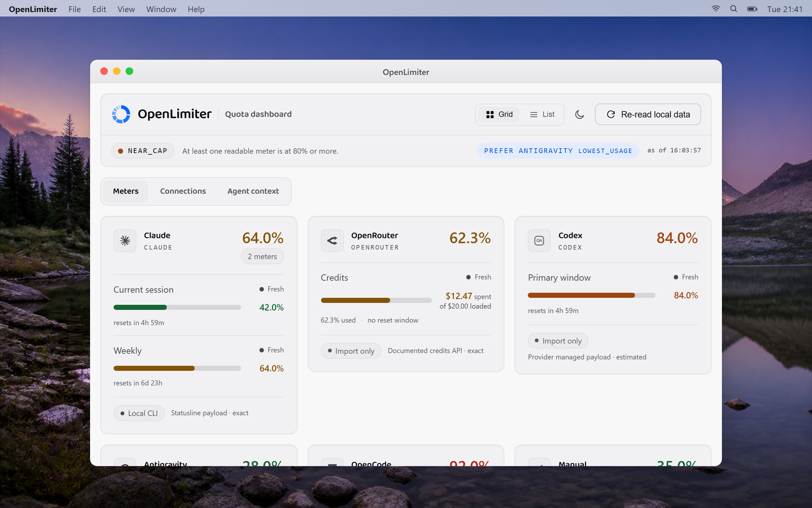Viewport: 812px width, 508px height.
Task: Click Fresh status on Claude Weekly meter
Action: pyautogui.click(x=272, y=350)
